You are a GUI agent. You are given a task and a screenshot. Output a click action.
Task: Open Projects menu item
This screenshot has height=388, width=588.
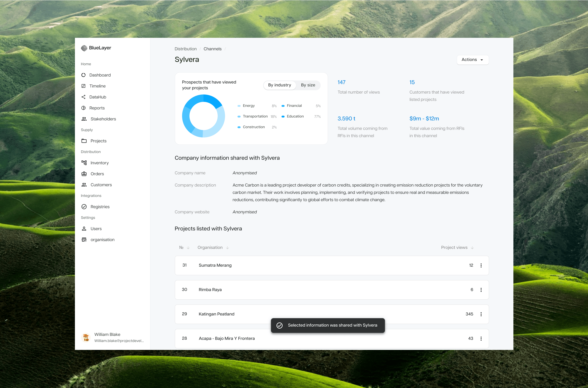[98, 141]
